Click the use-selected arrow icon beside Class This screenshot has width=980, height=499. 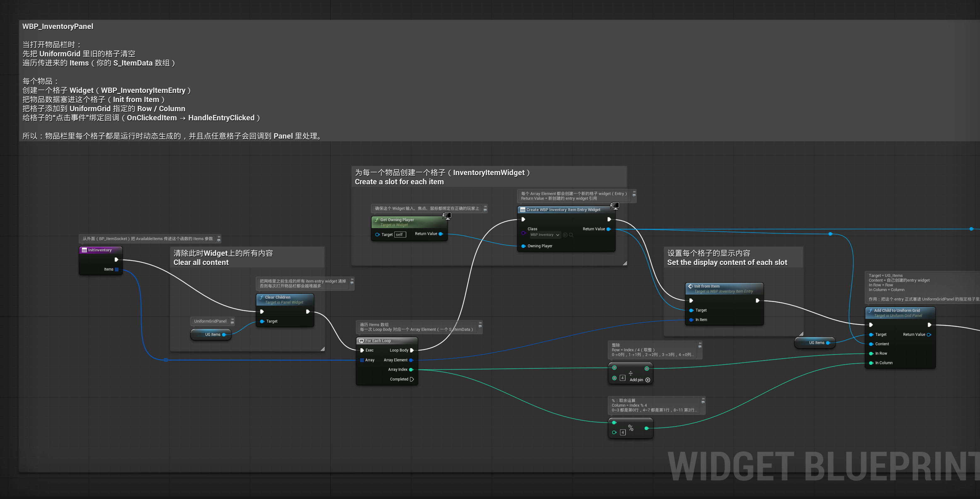pyautogui.click(x=565, y=235)
